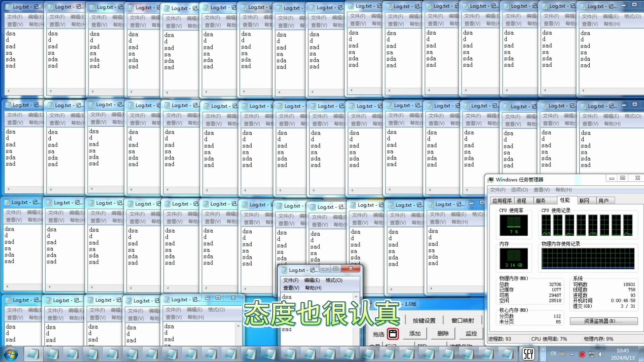Click the Task Manager title bar icon

[x=491, y=180]
